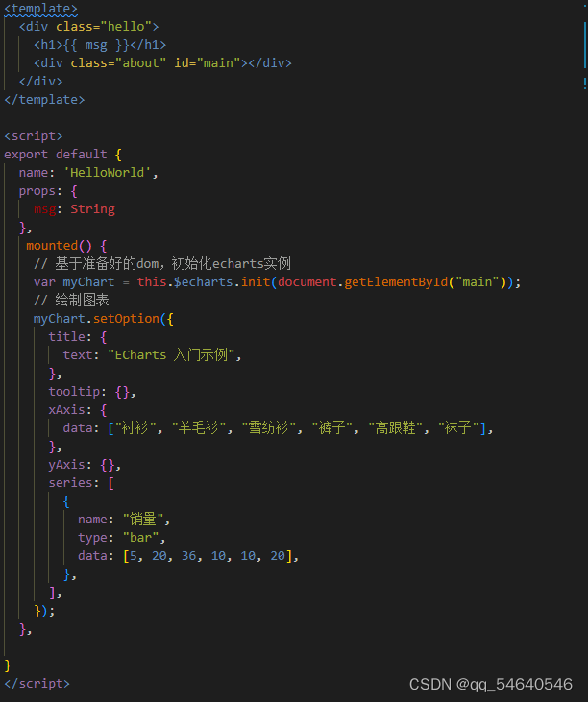Click the "衬衫" string in xAxis data

point(135,428)
